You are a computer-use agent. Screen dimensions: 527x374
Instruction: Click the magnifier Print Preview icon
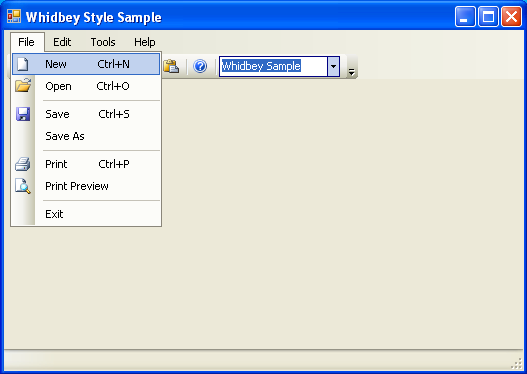(x=23, y=186)
